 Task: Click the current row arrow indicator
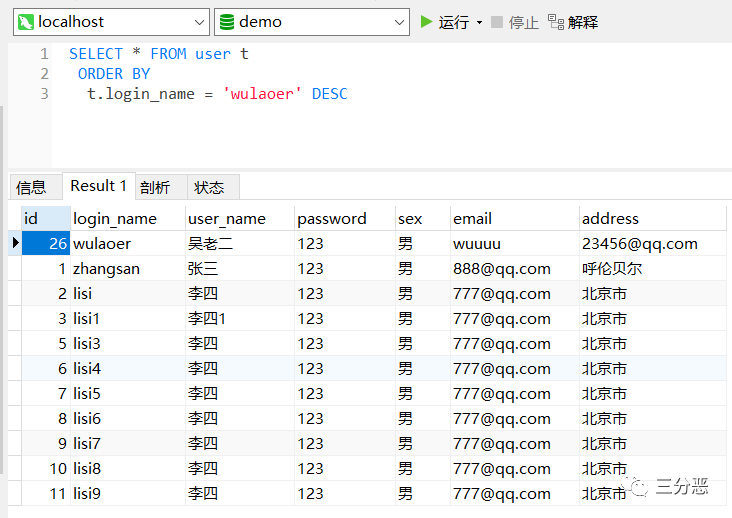pyautogui.click(x=15, y=243)
